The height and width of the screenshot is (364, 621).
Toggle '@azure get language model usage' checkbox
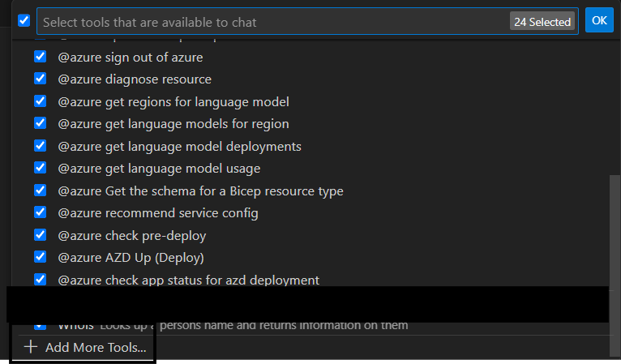pos(40,168)
